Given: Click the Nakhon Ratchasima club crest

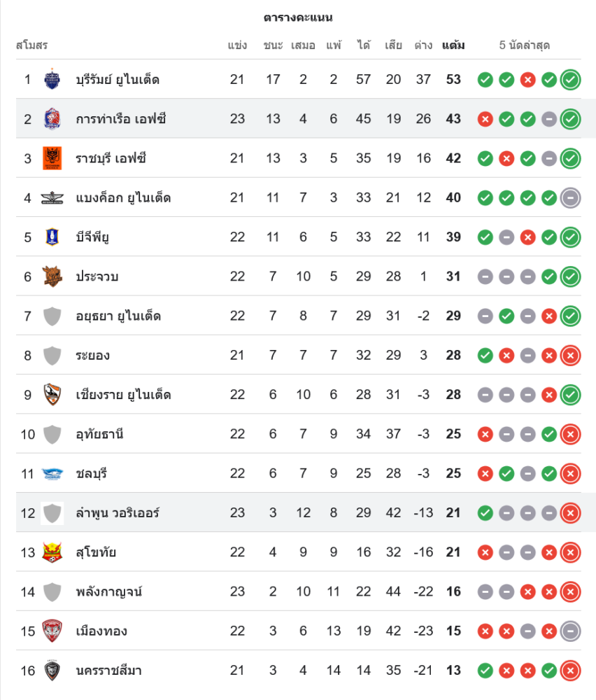Looking at the screenshot, I should click(x=52, y=671).
